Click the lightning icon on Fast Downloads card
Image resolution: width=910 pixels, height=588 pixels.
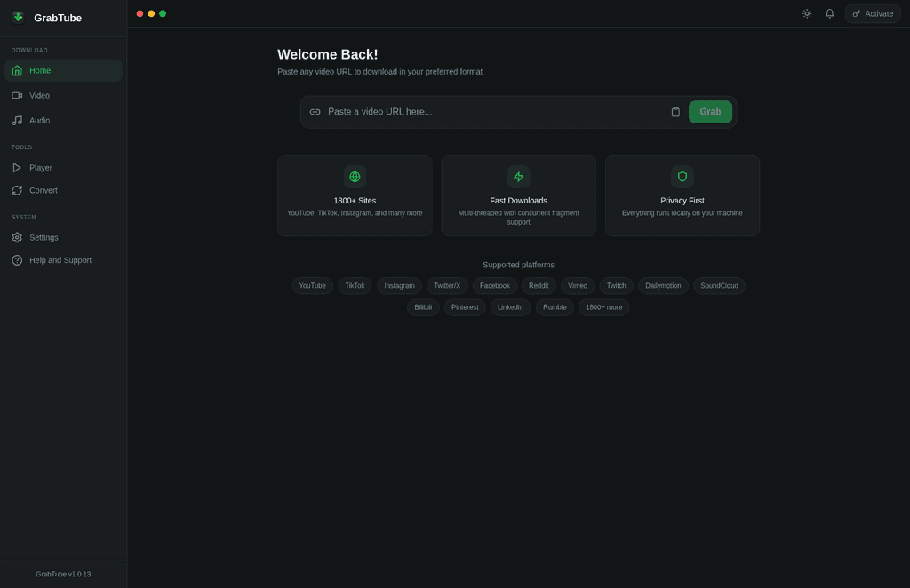(518, 176)
